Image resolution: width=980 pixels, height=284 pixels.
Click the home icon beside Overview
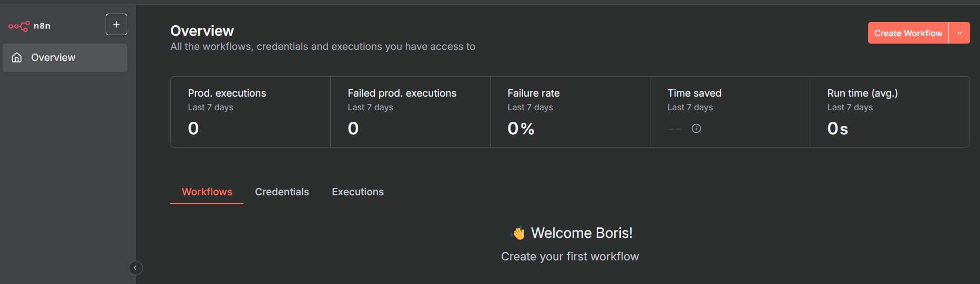point(17,58)
